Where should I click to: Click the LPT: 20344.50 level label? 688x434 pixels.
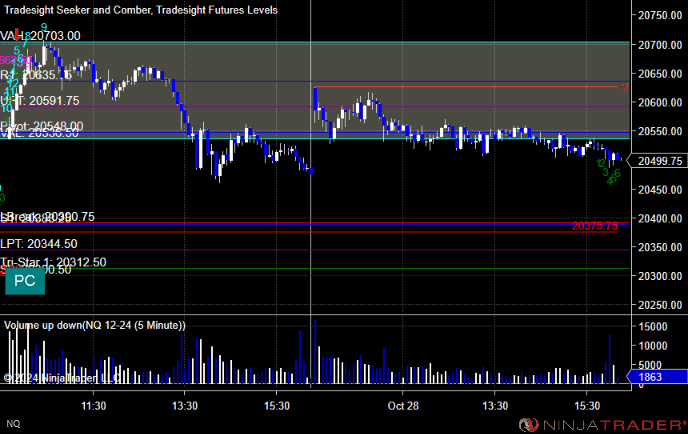39,244
